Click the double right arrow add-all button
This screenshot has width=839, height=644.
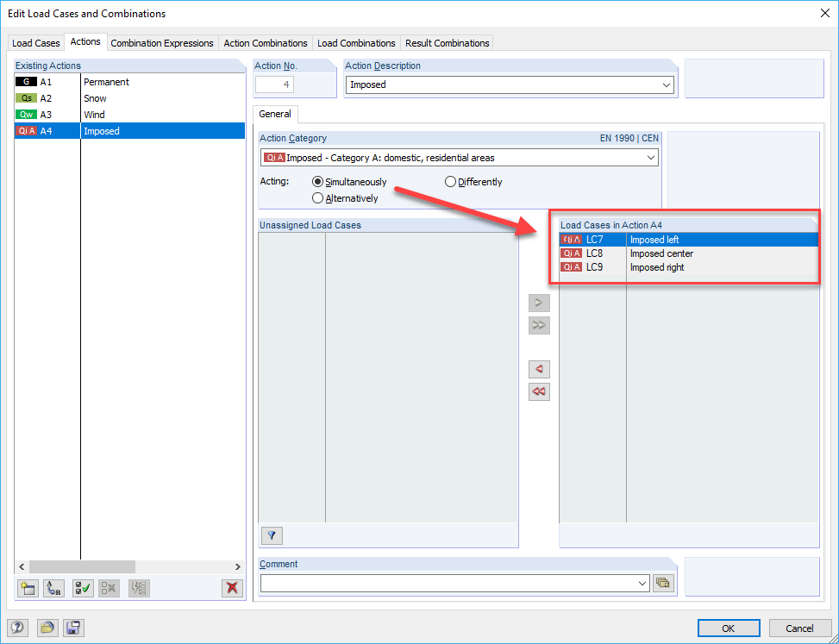pyautogui.click(x=539, y=325)
